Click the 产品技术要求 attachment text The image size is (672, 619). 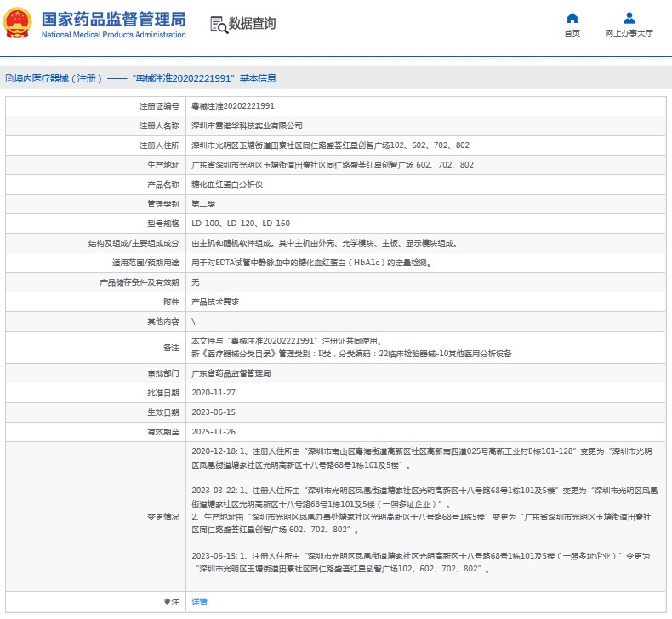tap(215, 302)
